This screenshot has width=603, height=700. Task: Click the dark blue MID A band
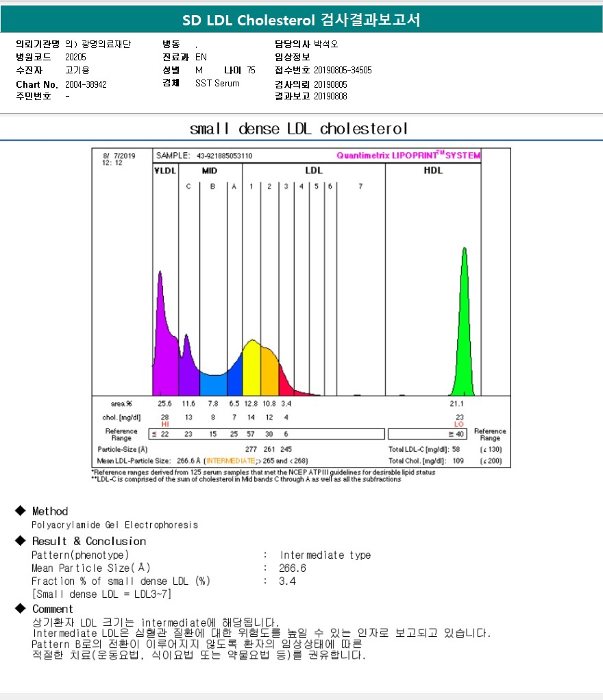coord(235,379)
